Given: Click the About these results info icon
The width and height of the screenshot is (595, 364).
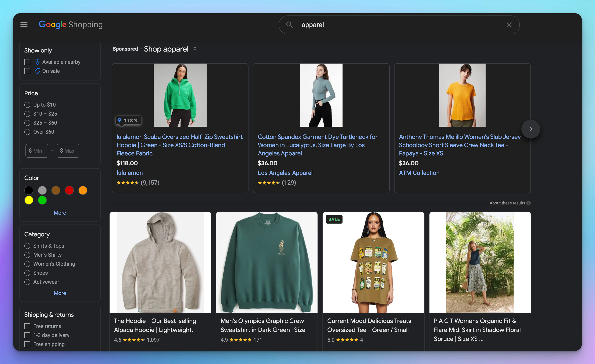Looking at the screenshot, I should tap(529, 203).
